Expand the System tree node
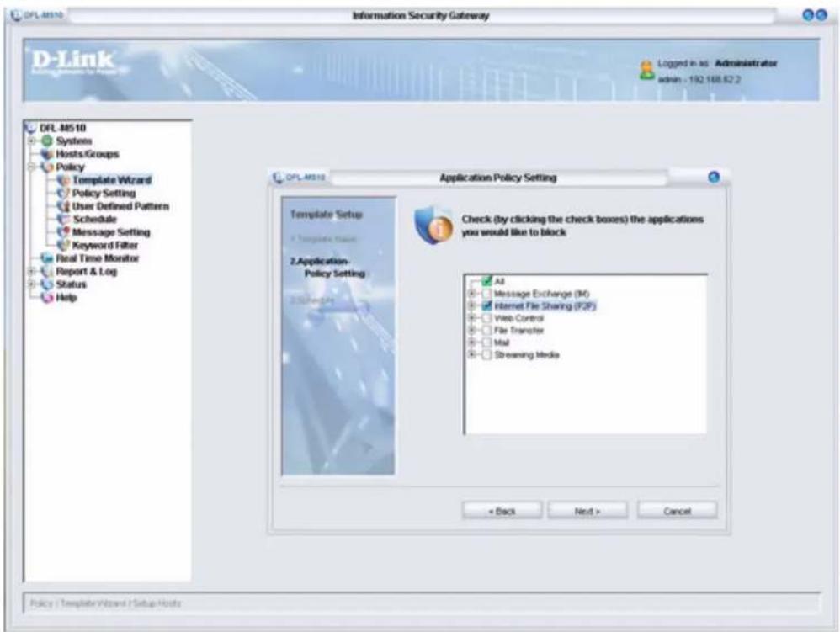The height and width of the screenshot is (632, 840). point(32,141)
